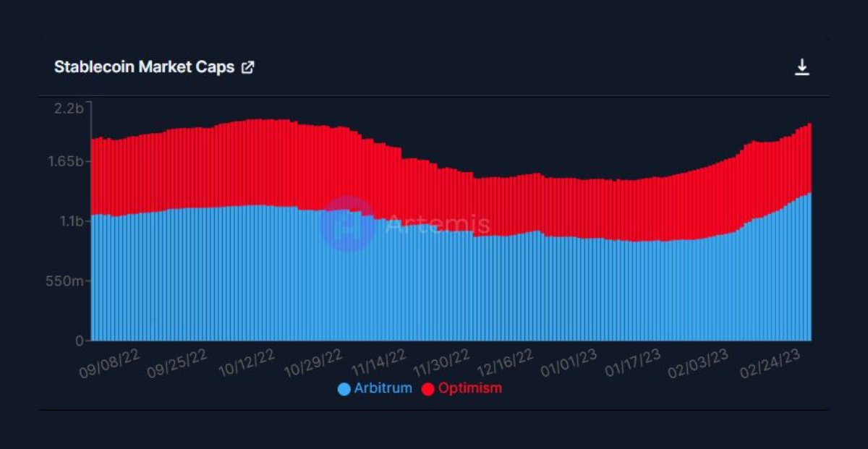Toggle the Optimism series legend label
The height and width of the screenshot is (449, 868).
point(469,388)
